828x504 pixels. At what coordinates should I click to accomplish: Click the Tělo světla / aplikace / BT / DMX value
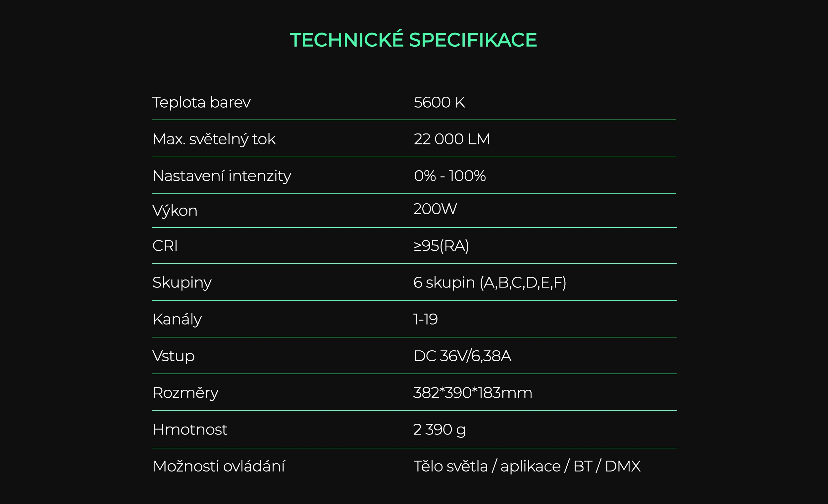pos(527,466)
